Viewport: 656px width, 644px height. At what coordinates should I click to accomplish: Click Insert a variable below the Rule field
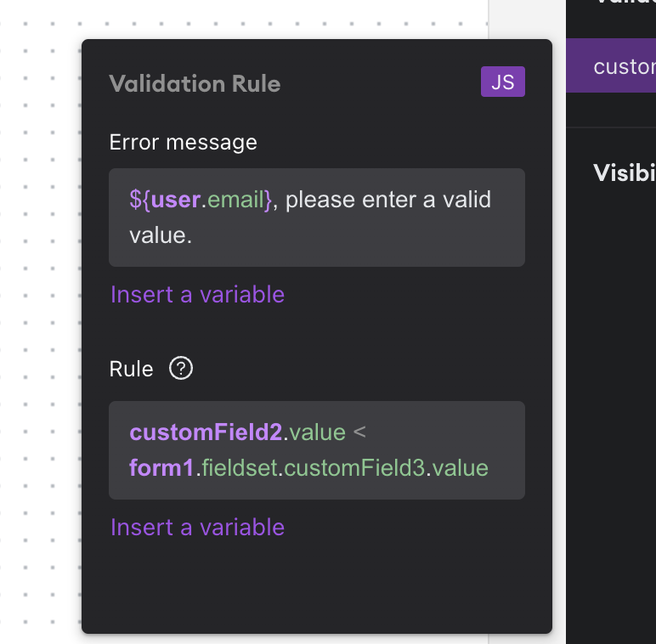click(197, 527)
